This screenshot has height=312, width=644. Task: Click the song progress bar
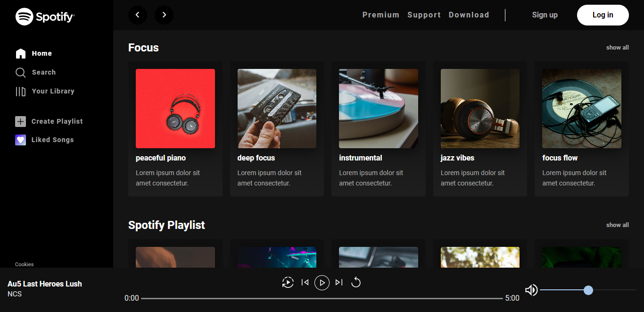(322, 298)
